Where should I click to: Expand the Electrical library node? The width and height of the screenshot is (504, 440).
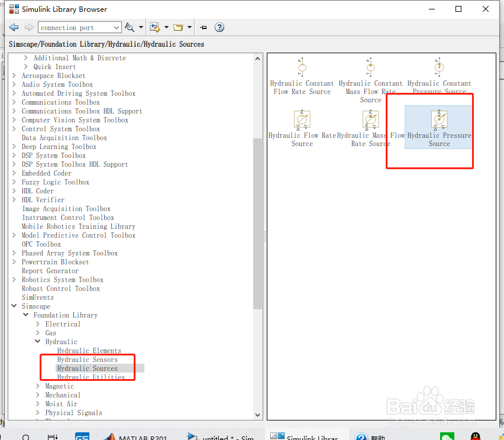38,323
